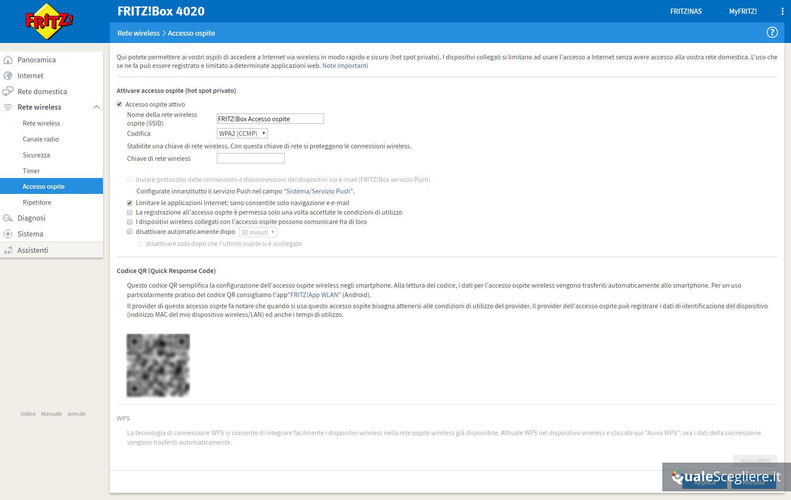
Task: Open the help question mark icon
Action: click(772, 33)
